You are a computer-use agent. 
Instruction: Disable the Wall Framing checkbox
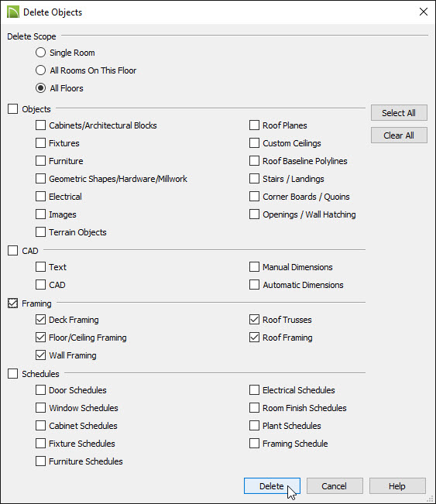click(40, 355)
